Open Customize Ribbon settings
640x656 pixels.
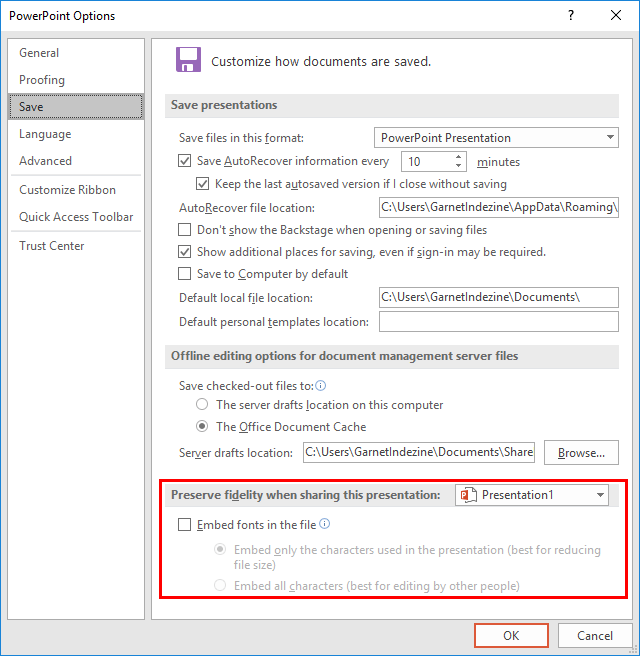point(76,190)
